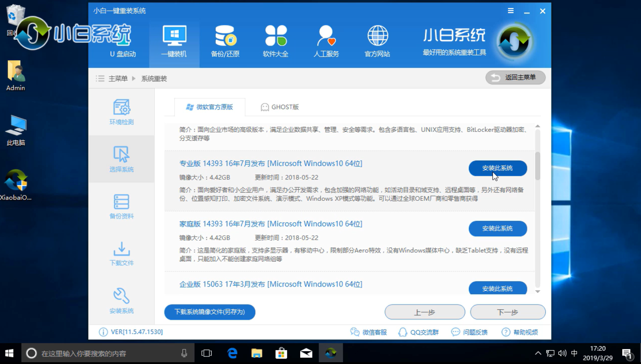
Task: Click the 选择系统 sidebar step
Action: tap(122, 159)
